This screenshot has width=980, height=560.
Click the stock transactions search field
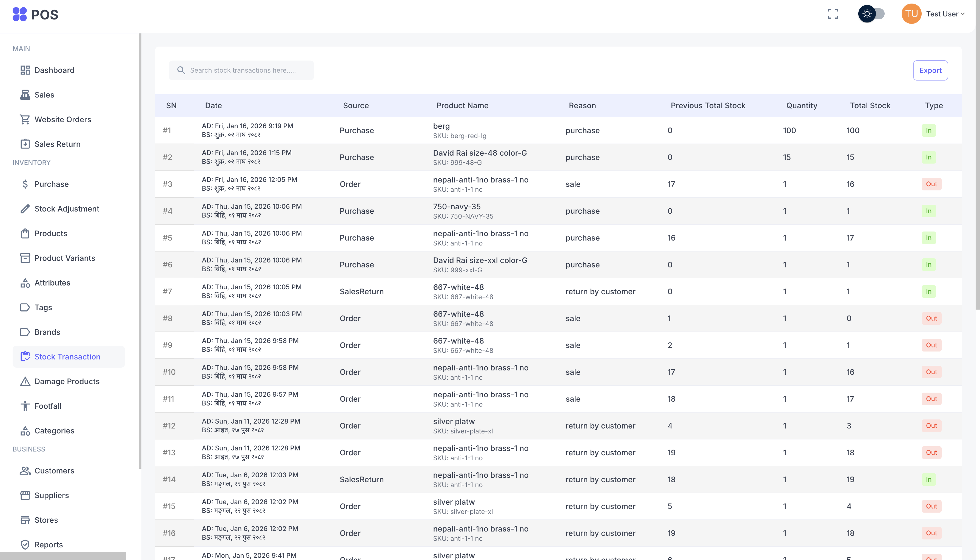241,70
